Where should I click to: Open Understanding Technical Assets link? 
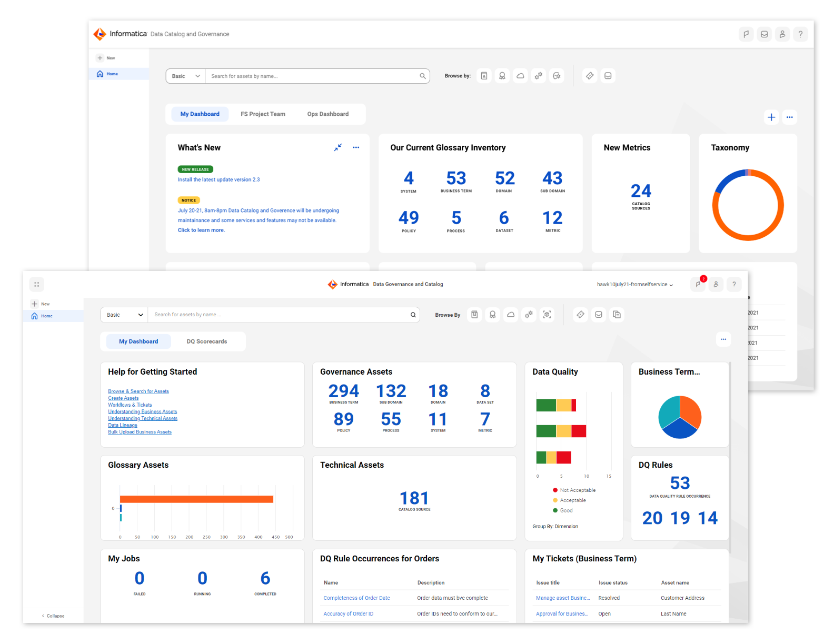tap(143, 418)
